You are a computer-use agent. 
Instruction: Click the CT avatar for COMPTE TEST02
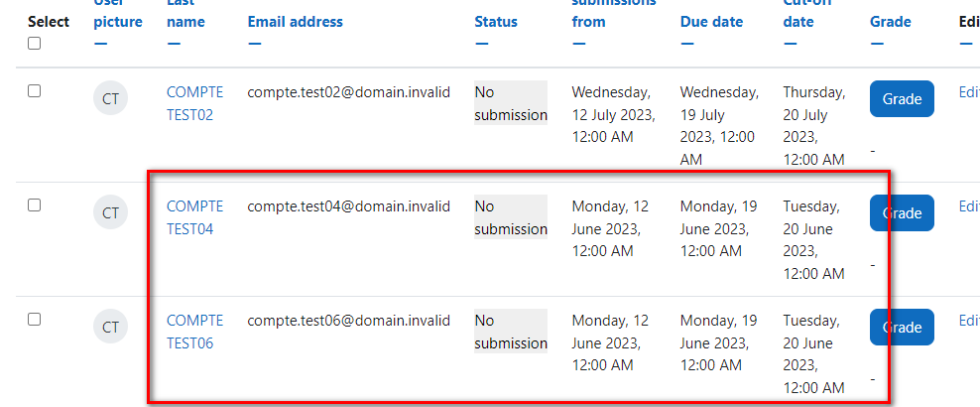click(x=111, y=99)
